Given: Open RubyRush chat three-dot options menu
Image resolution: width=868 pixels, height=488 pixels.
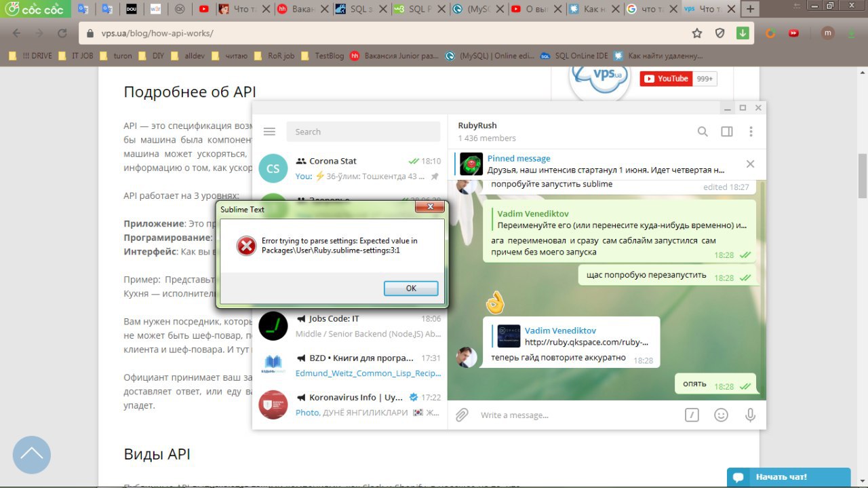Looking at the screenshot, I should pos(751,132).
